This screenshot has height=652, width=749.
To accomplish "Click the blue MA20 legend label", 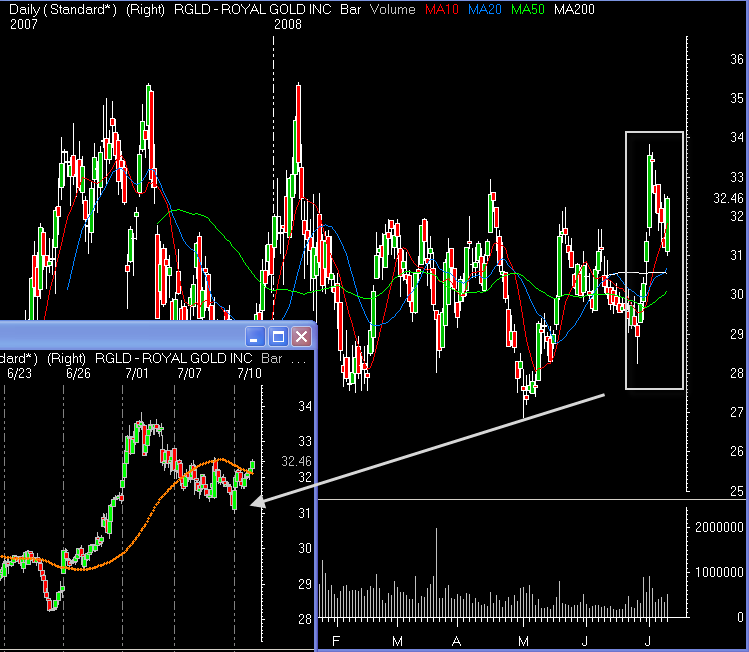I will pos(484,9).
